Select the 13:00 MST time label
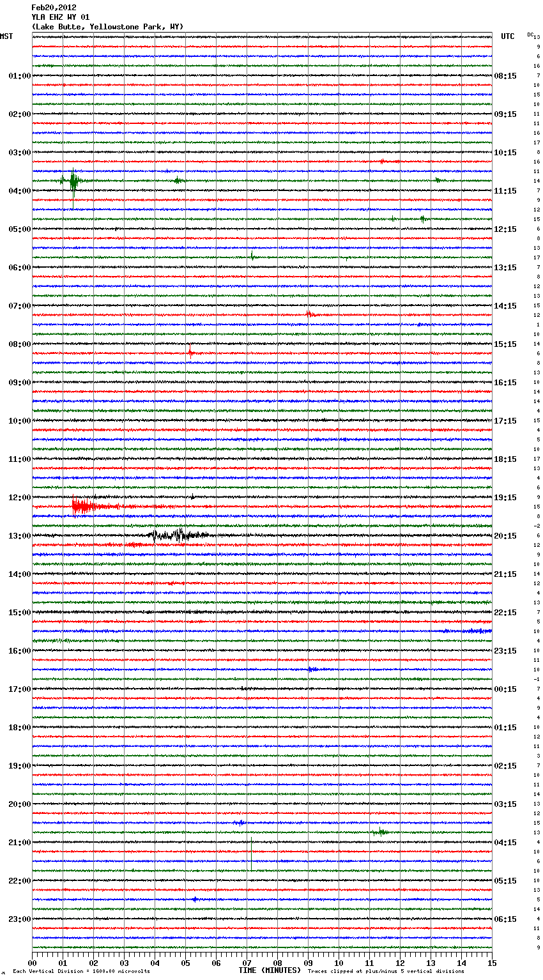Viewport: 543px width, 980px height. [x=20, y=536]
